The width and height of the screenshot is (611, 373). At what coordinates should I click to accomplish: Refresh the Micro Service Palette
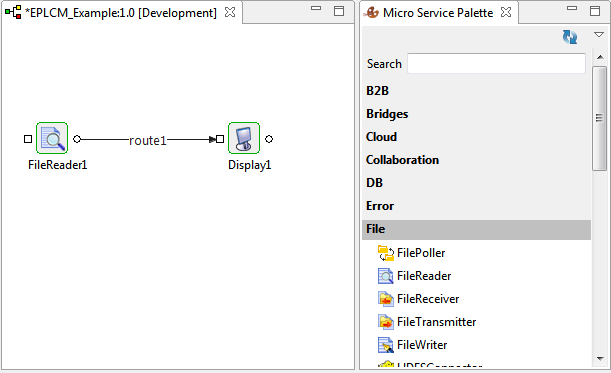point(570,37)
